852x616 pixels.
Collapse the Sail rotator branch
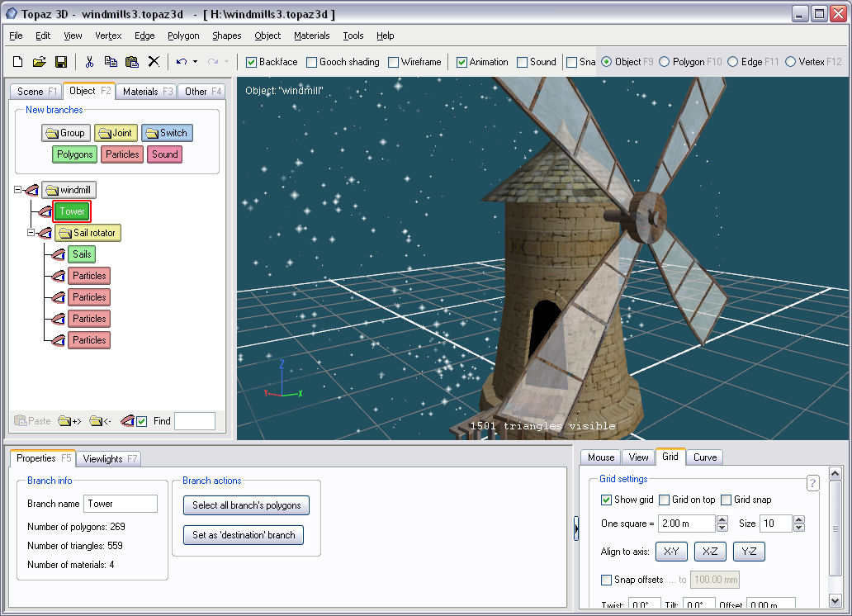click(31, 233)
